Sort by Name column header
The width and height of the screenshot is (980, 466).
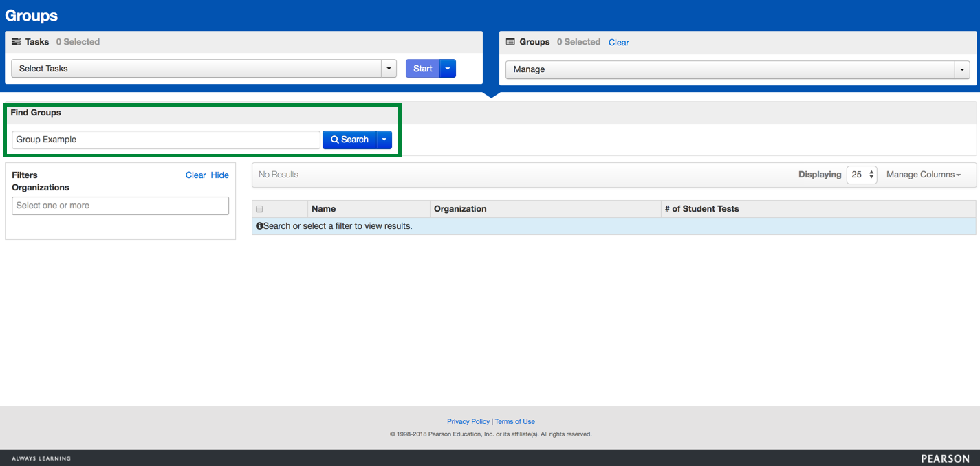324,209
